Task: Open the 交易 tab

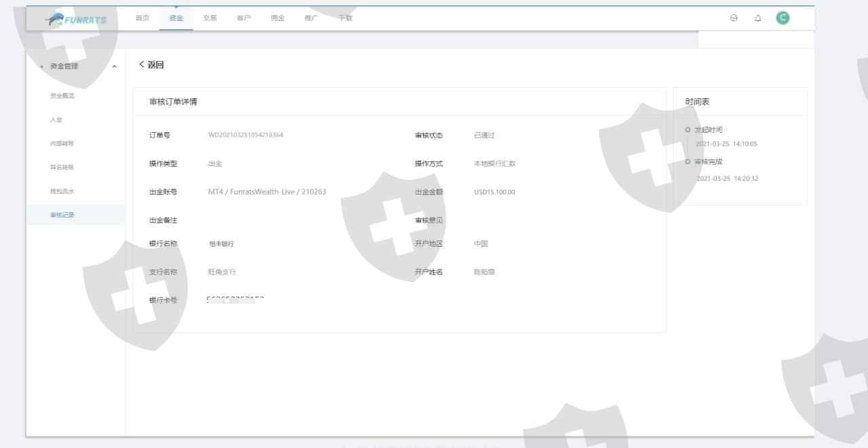Action: pyautogui.click(x=210, y=18)
